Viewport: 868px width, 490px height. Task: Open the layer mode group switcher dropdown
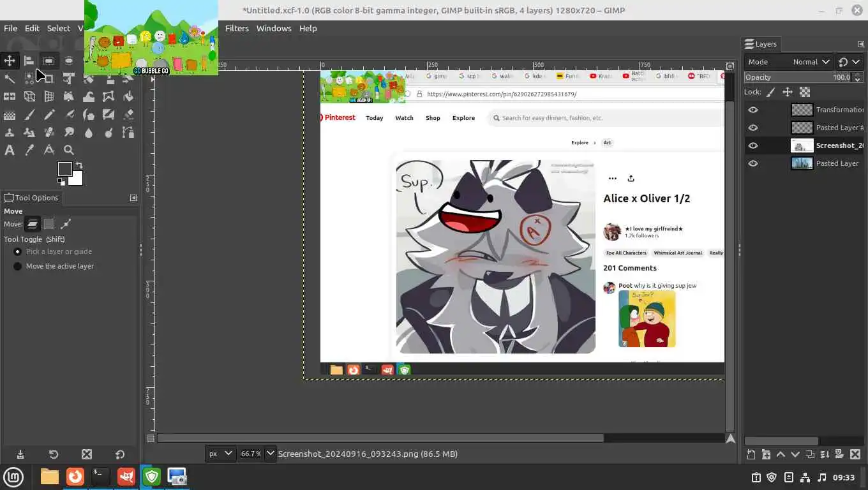tap(849, 62)
